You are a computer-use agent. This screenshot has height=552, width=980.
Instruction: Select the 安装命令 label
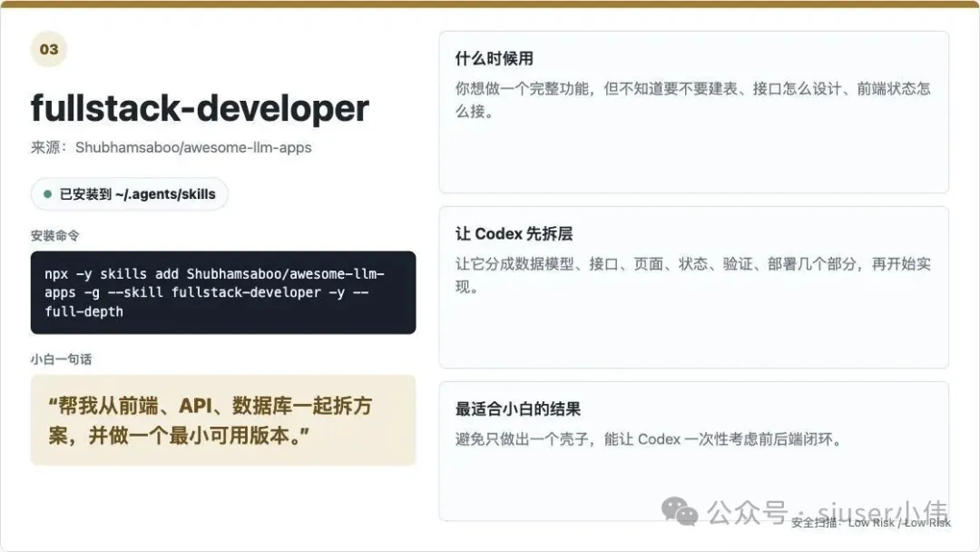coord(55,236)
